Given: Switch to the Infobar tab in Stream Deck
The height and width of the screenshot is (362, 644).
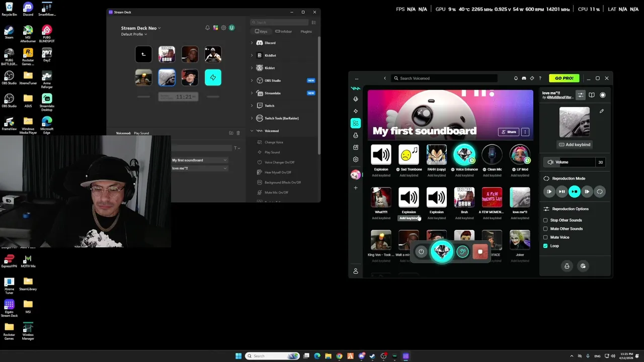Looking at the screenshot, I should pos(284,32).
